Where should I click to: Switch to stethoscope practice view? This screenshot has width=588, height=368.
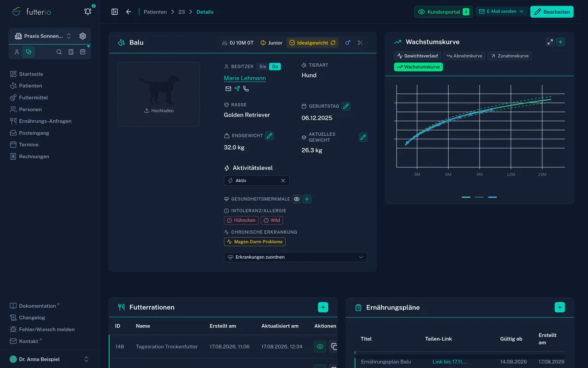coord(28,52)
